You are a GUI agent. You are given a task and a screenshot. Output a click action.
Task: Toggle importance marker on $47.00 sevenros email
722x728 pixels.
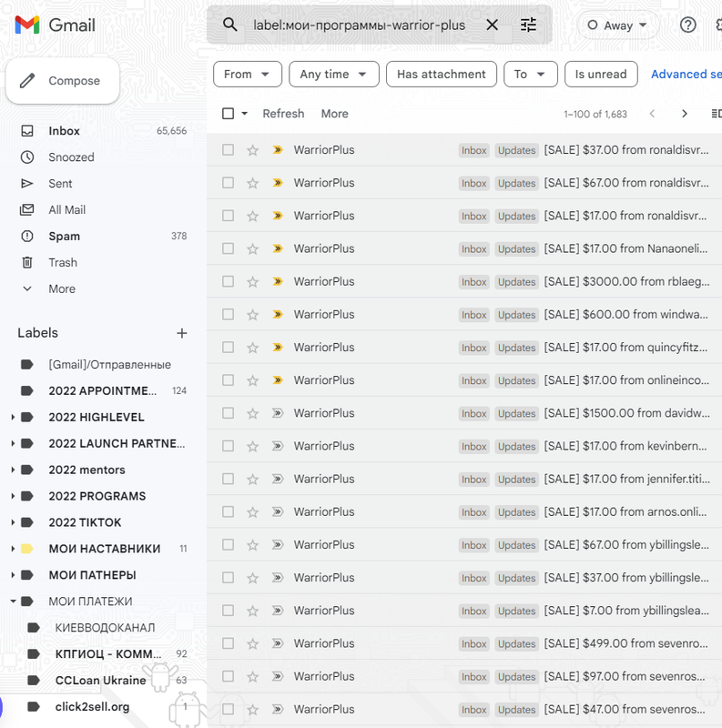(278, 710)
